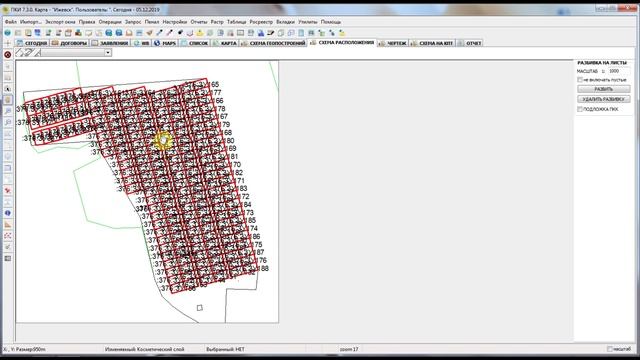640x360 pixels.
Task: Click the small square marker below the parcels
Action: 200,308
